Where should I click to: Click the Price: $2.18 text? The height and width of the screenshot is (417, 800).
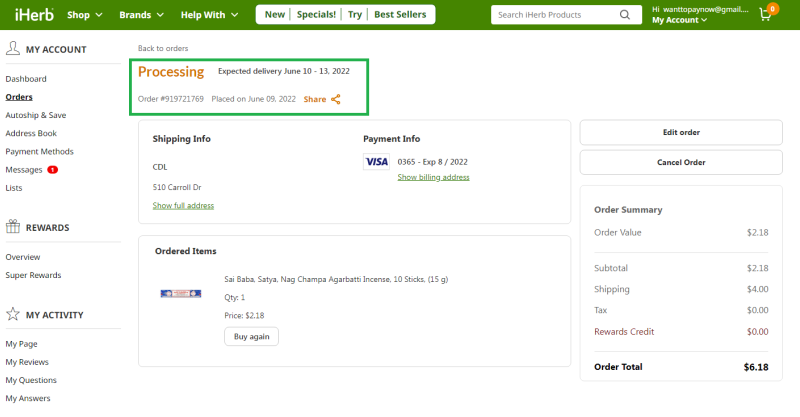pyautogui.click(x=244, y=315)
